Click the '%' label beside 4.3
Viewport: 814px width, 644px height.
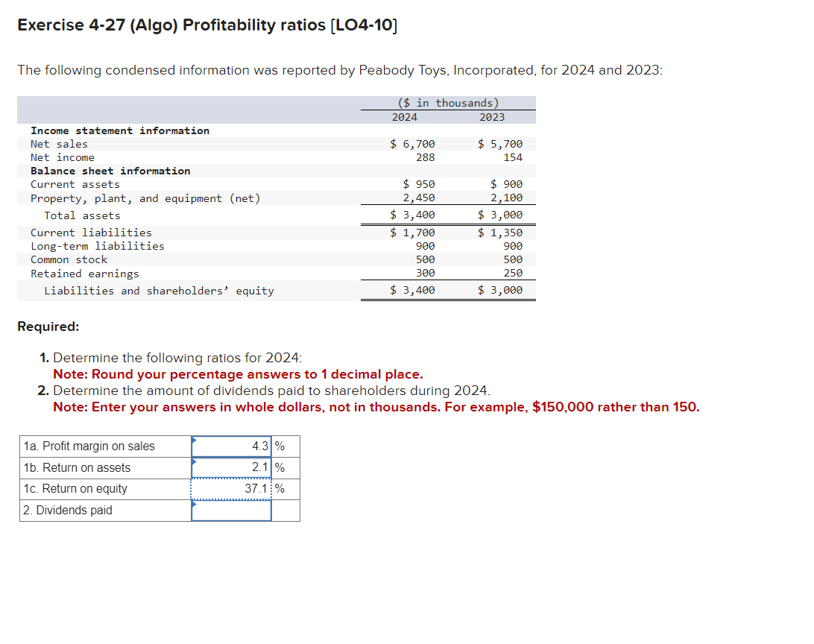click(x=279, y=446)
